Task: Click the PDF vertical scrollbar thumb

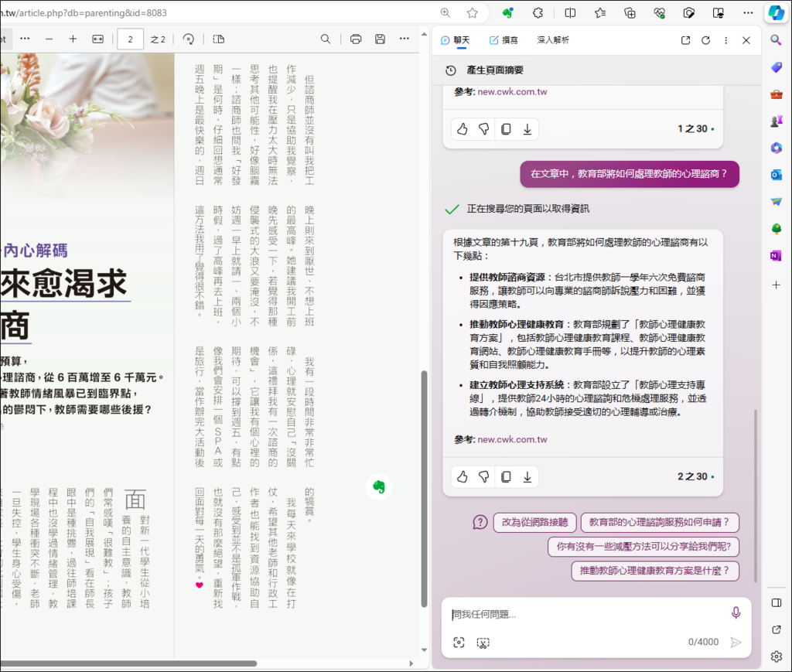Action: click(423, 487)
